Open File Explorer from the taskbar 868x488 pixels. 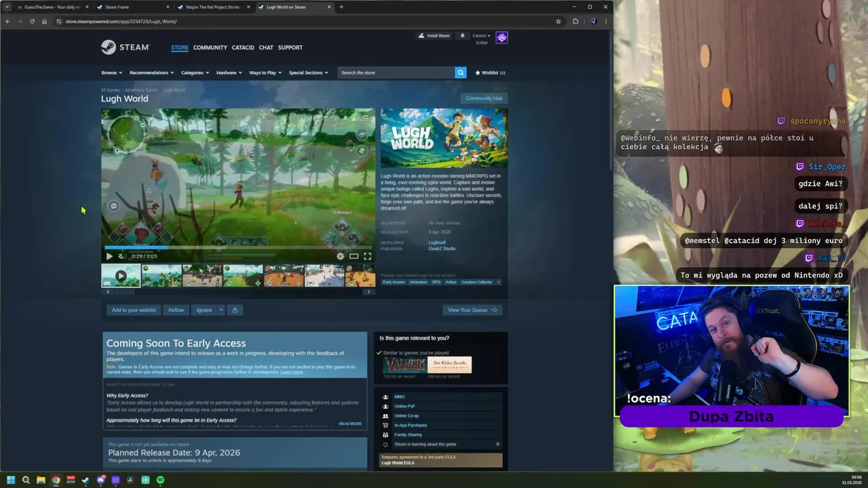(41, 480)
